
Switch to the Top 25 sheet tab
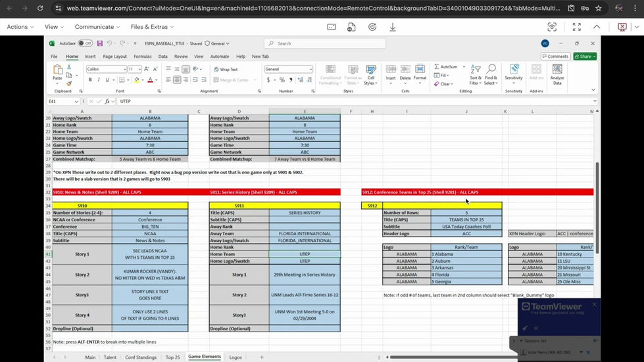point(172,357)
